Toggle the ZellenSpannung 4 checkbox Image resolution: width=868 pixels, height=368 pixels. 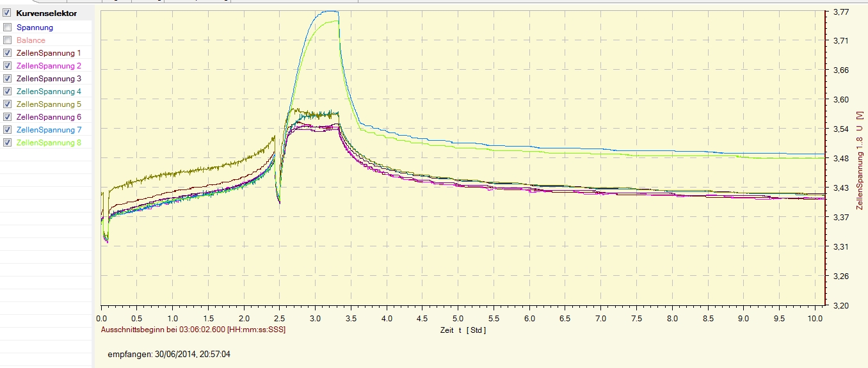point(7,92)
